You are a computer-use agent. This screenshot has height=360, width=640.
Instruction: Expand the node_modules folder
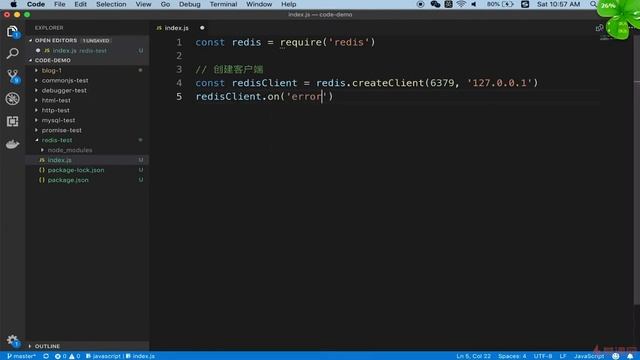[x=70, y=150]
